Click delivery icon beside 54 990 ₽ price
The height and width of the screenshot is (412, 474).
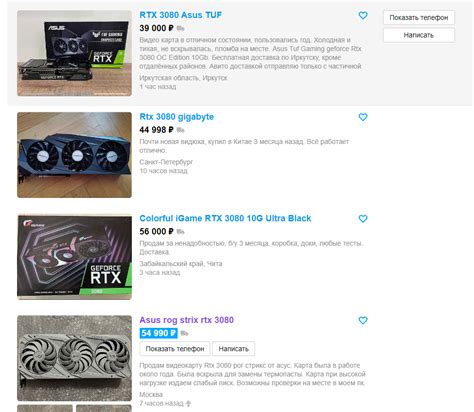[184, 333]
